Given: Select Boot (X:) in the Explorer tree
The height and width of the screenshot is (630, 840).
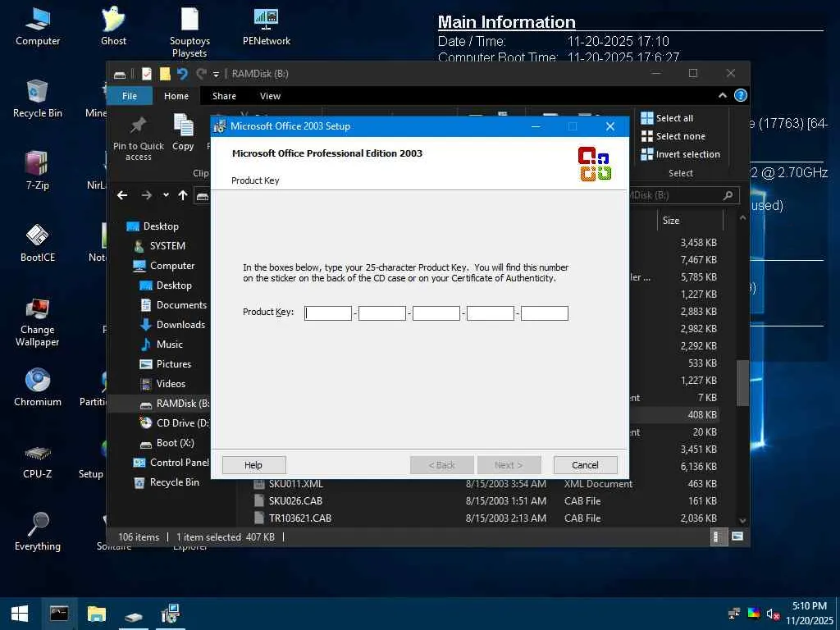Looking at the screenshot, I should (x=167, y=443).
